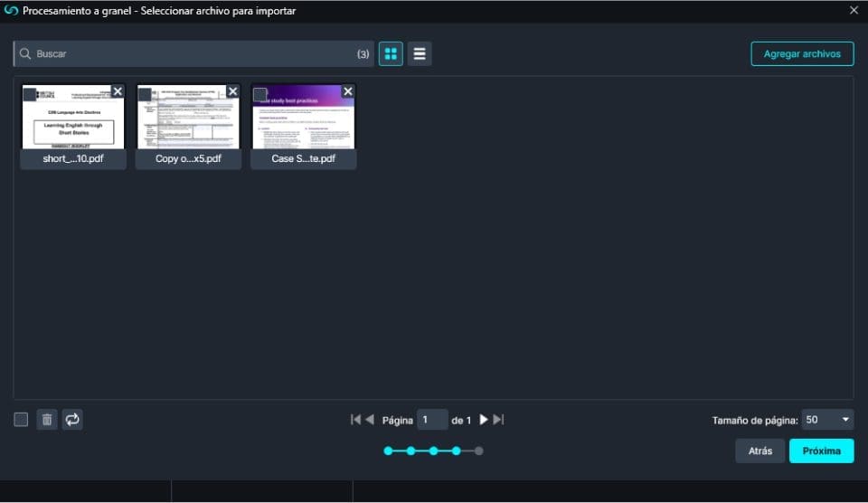Click the Agregar archivos button
This screenshot has width=868, height=503.
tap(802, 54)
